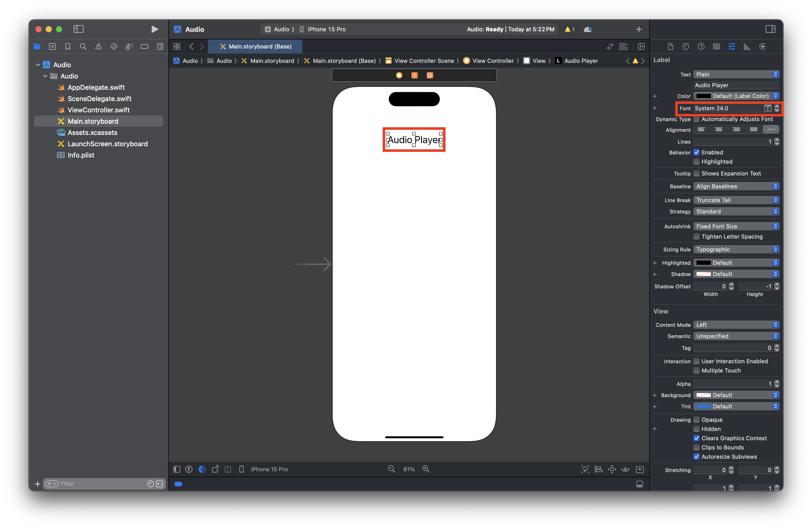Click the Run play button
812x529 pixels.
point(154,29)
